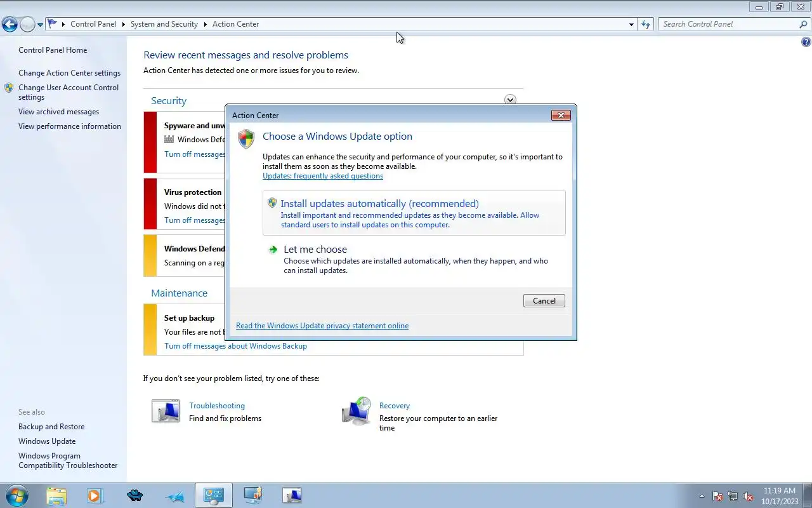
Task: Launch Windows Media Player from taskbar
Action: point(95,495)
